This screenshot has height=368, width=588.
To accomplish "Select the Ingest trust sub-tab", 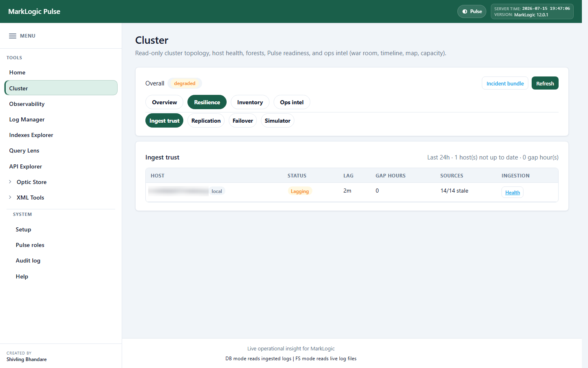I will click(164, 121).
